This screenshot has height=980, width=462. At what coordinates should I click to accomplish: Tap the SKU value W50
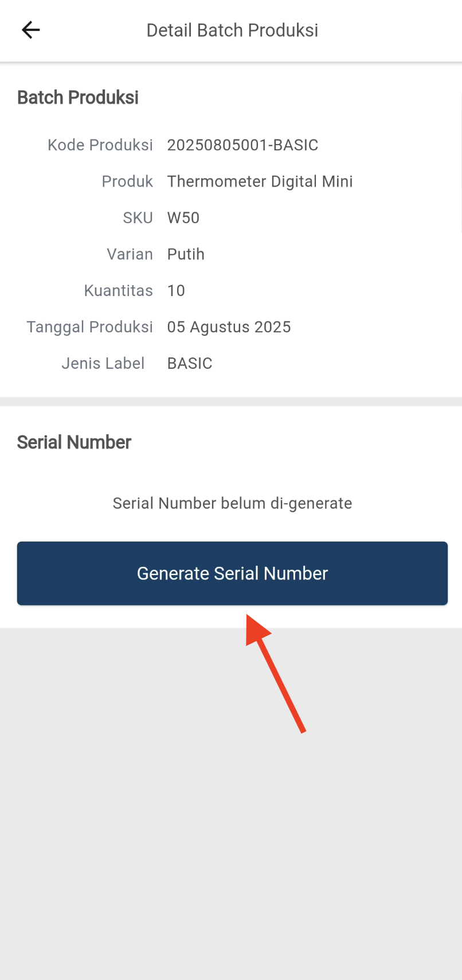(x=183, y=218)
